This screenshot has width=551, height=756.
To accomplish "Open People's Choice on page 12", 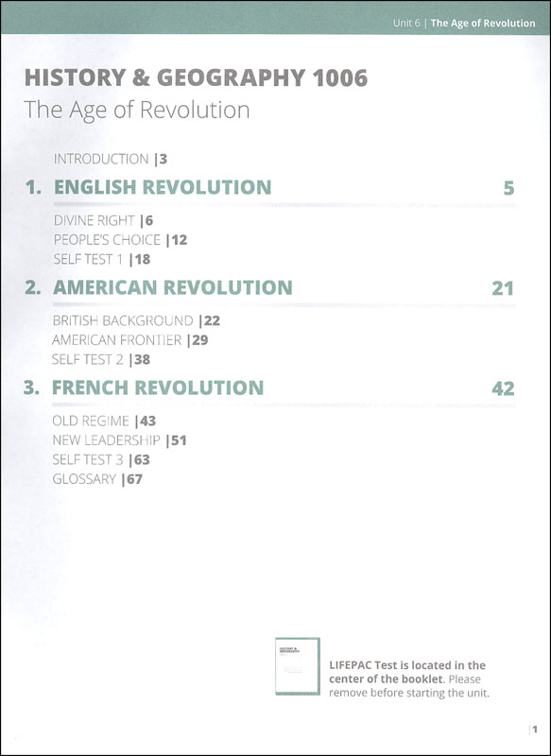I will [120, 240].
